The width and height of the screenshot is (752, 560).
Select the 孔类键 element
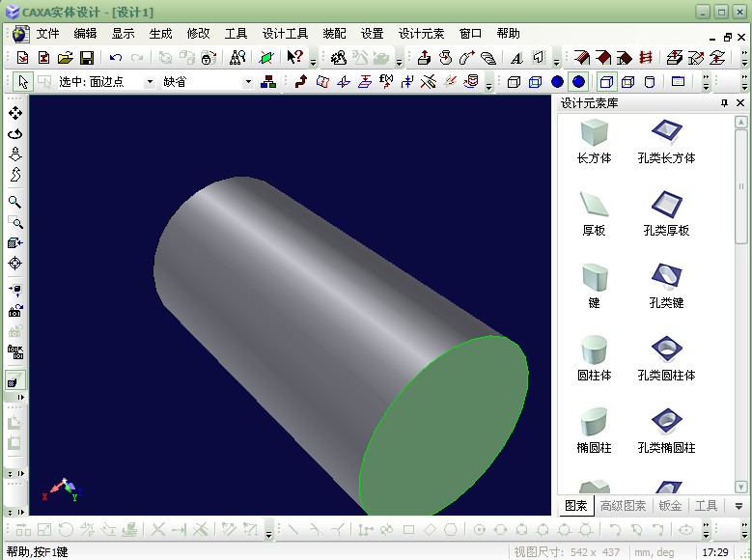click(667, 286)
